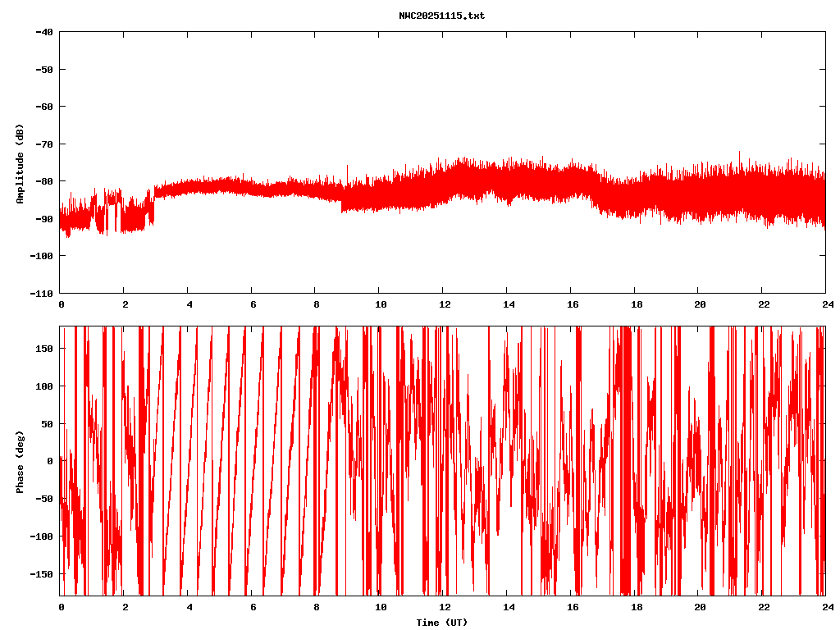Click the -150 tick on phase axis
Screen dimensions: 840x630
click(41, 573)
